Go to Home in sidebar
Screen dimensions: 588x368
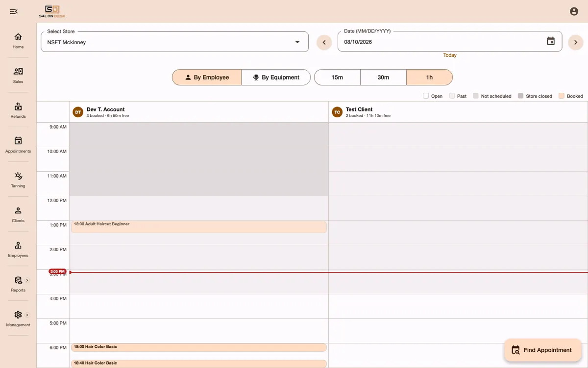coord(18,41)
